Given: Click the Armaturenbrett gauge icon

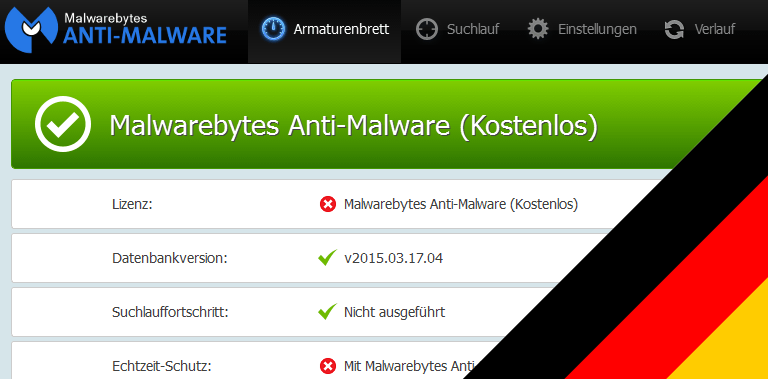Looking at the screenshot, I should 273,29.
